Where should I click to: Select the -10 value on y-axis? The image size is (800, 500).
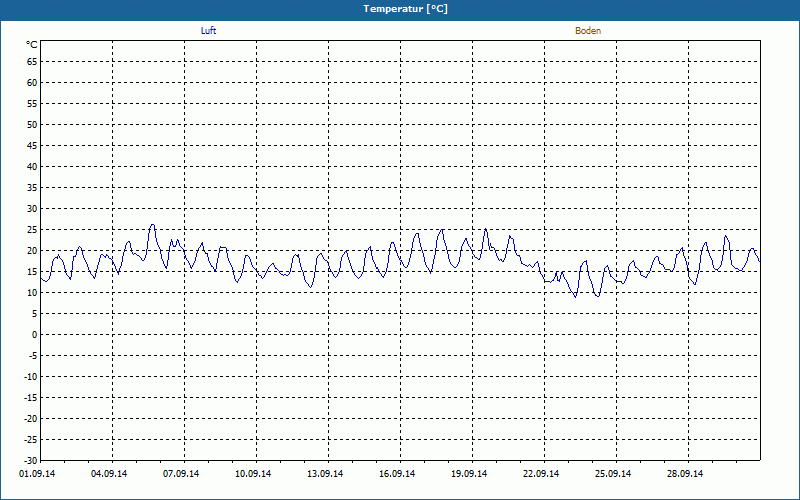pos(31,377)
